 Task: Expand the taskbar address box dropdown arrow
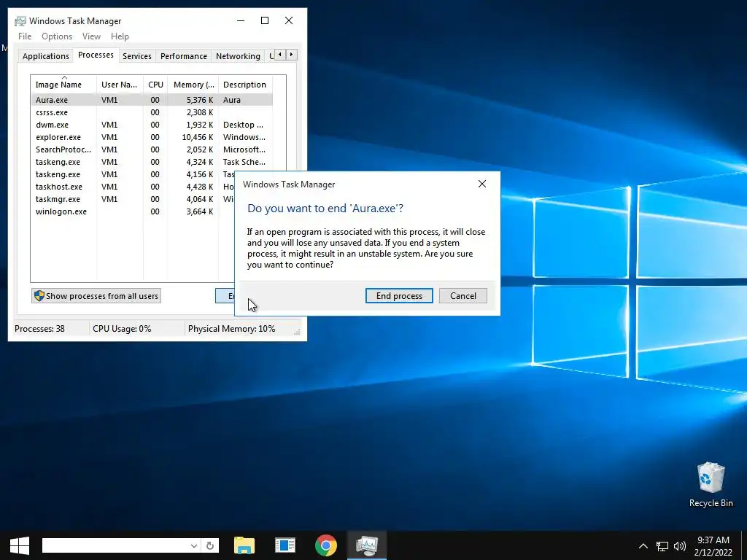coord(194,545)
